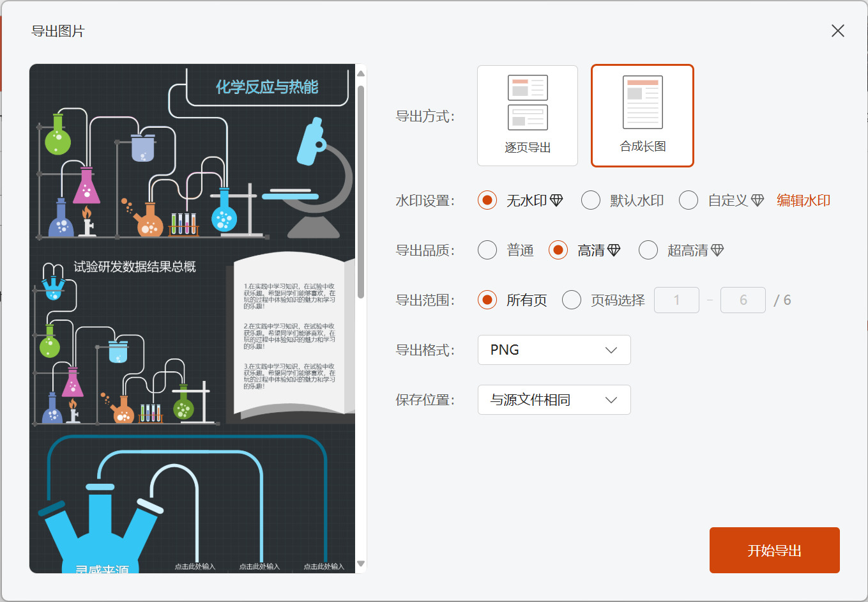The image size is (868, 602).
Task: Open the 与源文件相同 save location dropdown
Action: click(554, 399)
